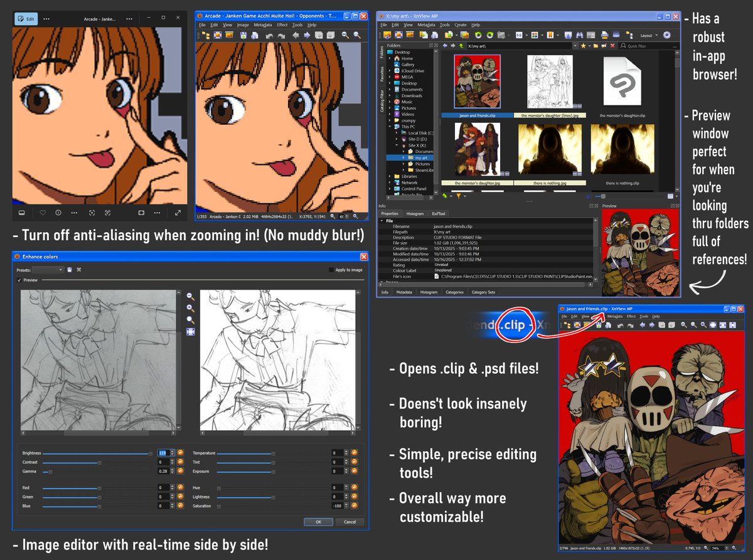
Task: Click the filter funnel icon below thumbnails
Action: pyautogui.click(x=459, y=196)
